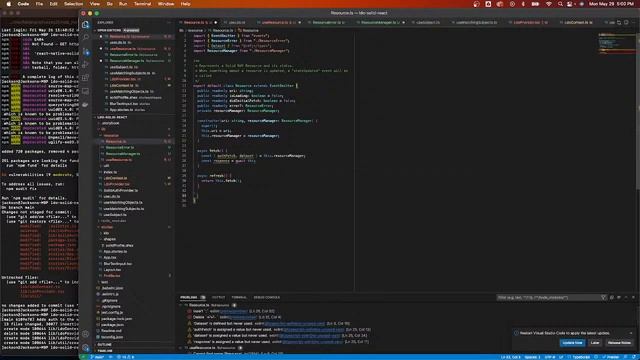
Task: Click the filter funnel icon in the Problems panel
Action: pos(603,298)
